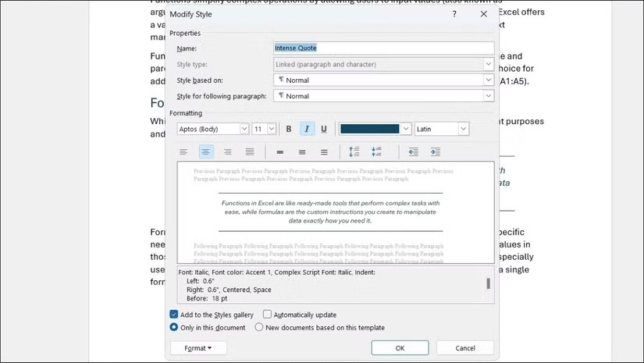Click the Help question mark icon
644x363 pixels.
point(454,14)
